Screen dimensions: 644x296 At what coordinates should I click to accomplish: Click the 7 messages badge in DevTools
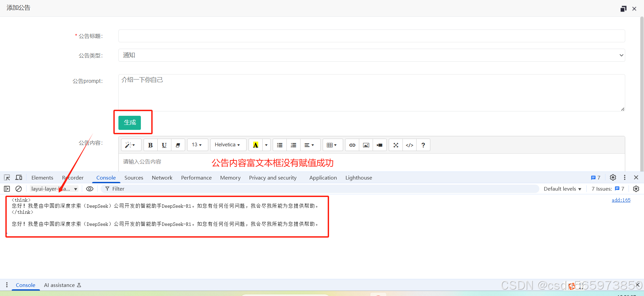tap(596, 178)
